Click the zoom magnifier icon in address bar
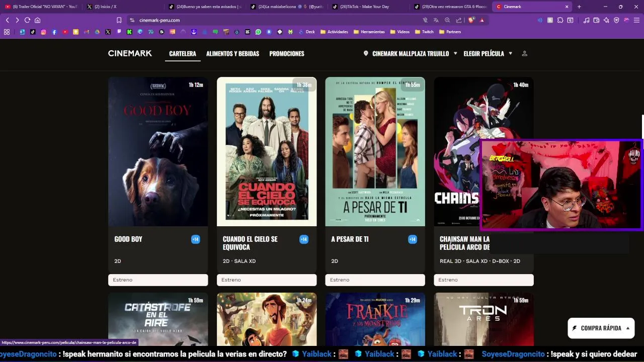Viewport: 644px width, 362px height. tap(447, 20)
